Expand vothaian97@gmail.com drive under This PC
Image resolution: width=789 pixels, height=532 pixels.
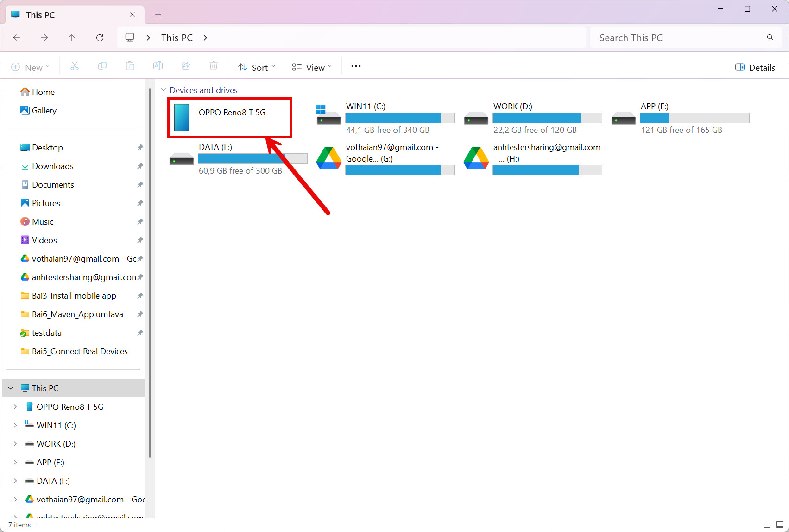[15, 499]
